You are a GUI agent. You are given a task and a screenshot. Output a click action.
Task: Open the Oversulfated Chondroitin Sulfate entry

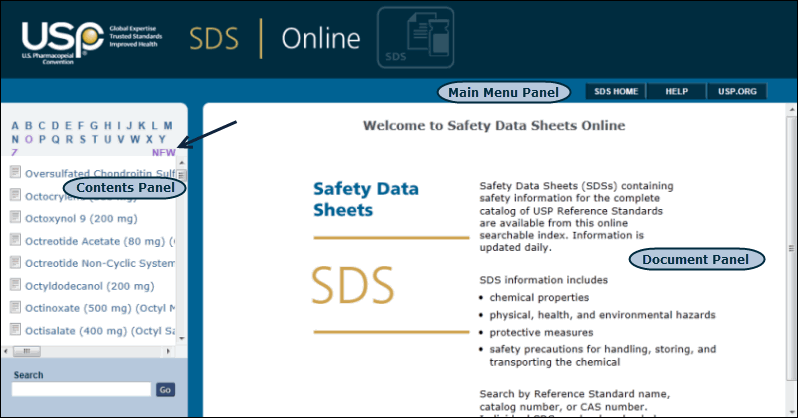click(x=100, y=174)
